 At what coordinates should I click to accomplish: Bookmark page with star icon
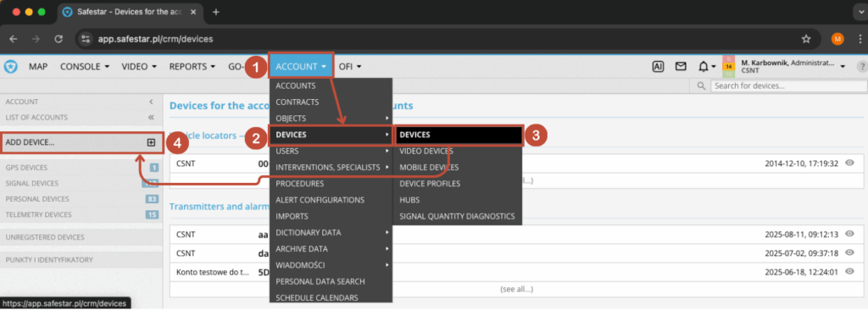(x=806, y=39)
